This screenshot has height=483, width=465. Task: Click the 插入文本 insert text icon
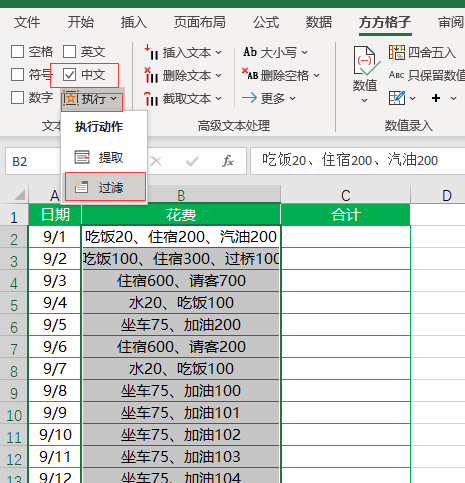(152, 52)
